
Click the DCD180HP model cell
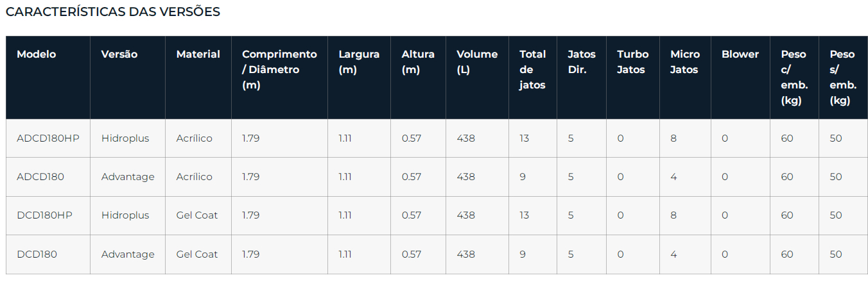pyautogui.click(x=44, y=215)
